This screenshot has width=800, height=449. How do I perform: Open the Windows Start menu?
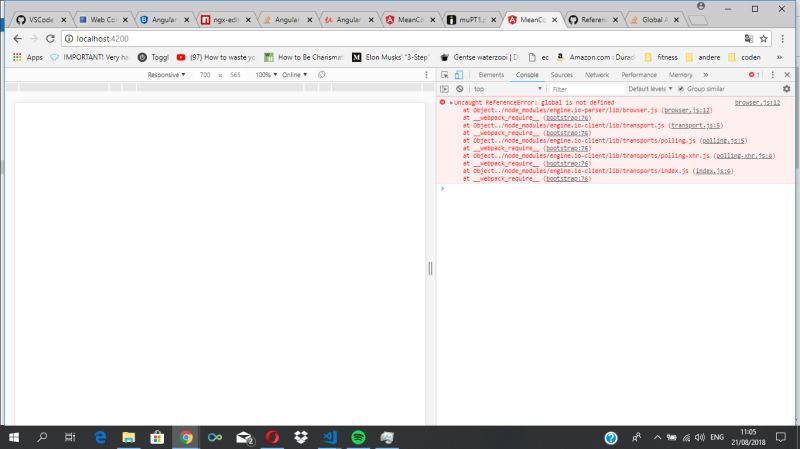[14, 437]
